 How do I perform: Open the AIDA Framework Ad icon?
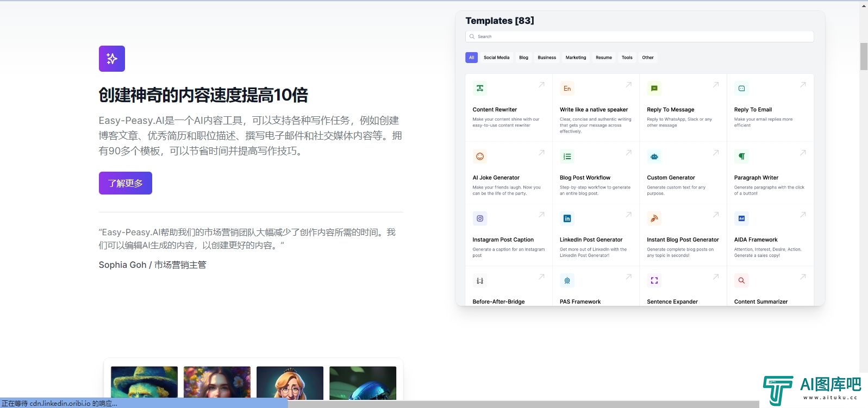click(x=741, y=218)
